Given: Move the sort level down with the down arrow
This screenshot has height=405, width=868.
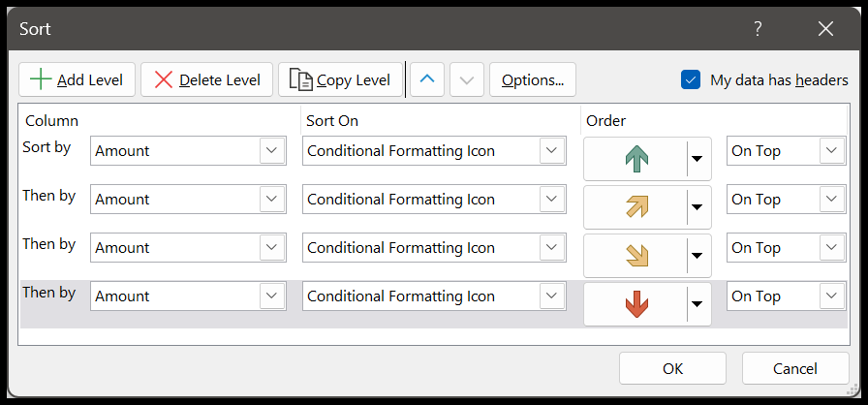Looking at the screenshot, I should (467, 79).
